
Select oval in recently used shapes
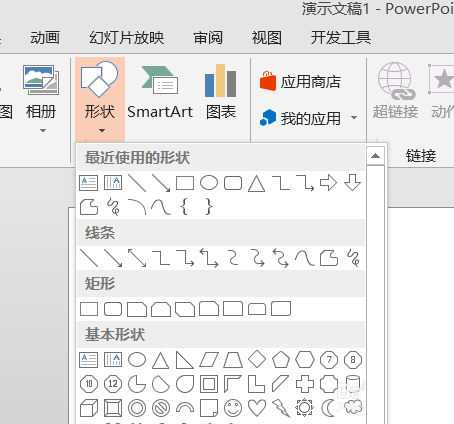[209, 183]
